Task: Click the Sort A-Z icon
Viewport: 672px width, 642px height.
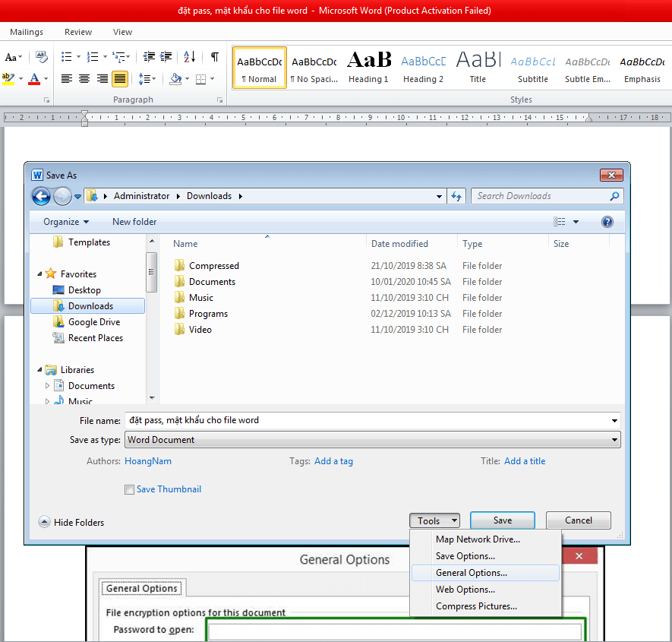Action: (x=189, y=57)
